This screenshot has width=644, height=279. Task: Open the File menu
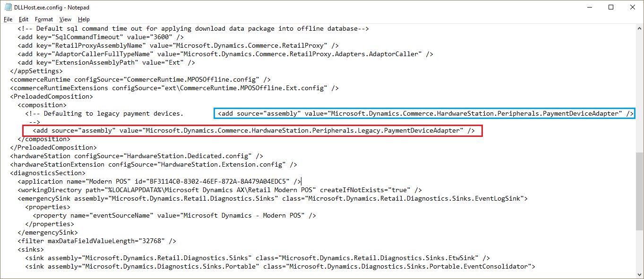tap(8, 19)
